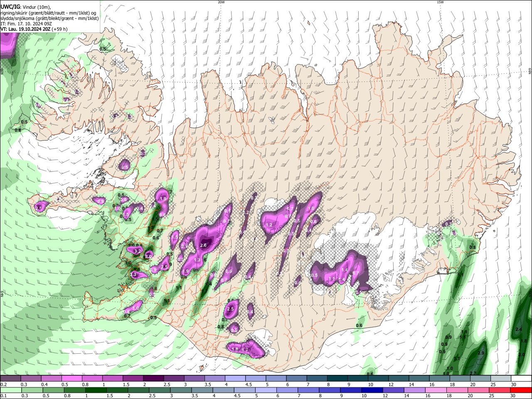Click the (+59 h) forecast offset

pyautogui.click(x=60, y=29)
